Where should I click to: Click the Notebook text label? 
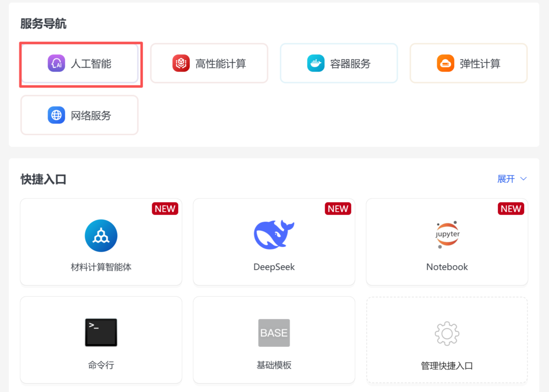click(447, 267)
